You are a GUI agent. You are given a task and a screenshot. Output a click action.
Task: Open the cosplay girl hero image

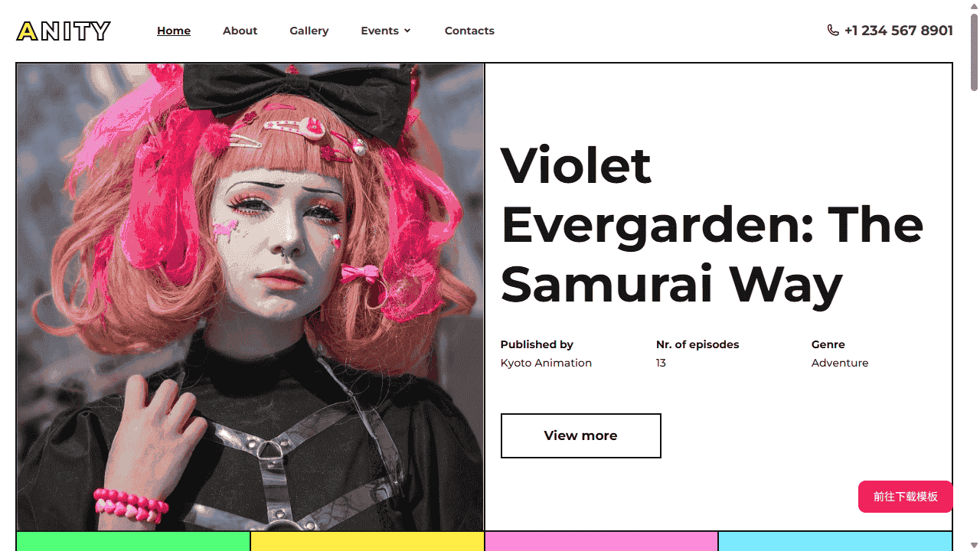(250, 297)
